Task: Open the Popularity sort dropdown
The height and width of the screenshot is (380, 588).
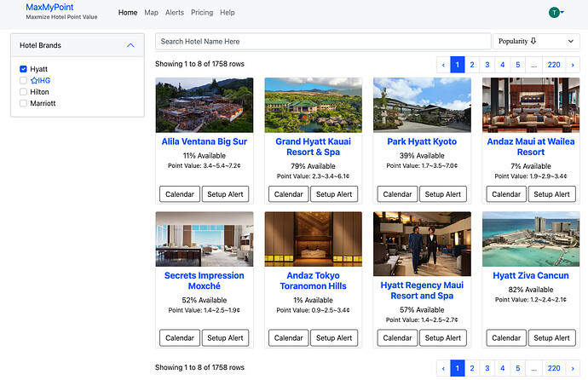Action: point(536,41)
